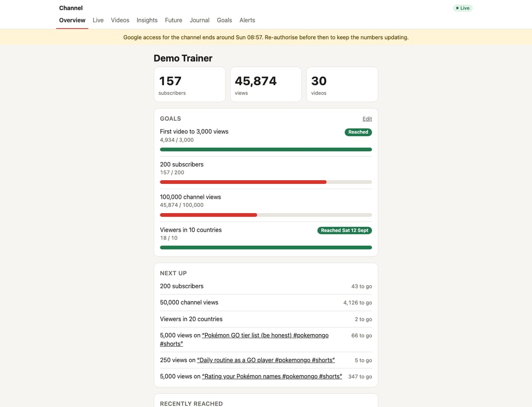
Task: Click the First video to 3,000 views goal title
Action: [194, 131]
